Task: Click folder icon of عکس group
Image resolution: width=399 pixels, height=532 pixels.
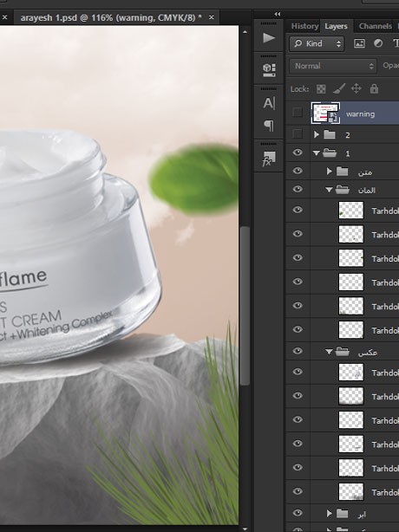Action: [343, 352]
